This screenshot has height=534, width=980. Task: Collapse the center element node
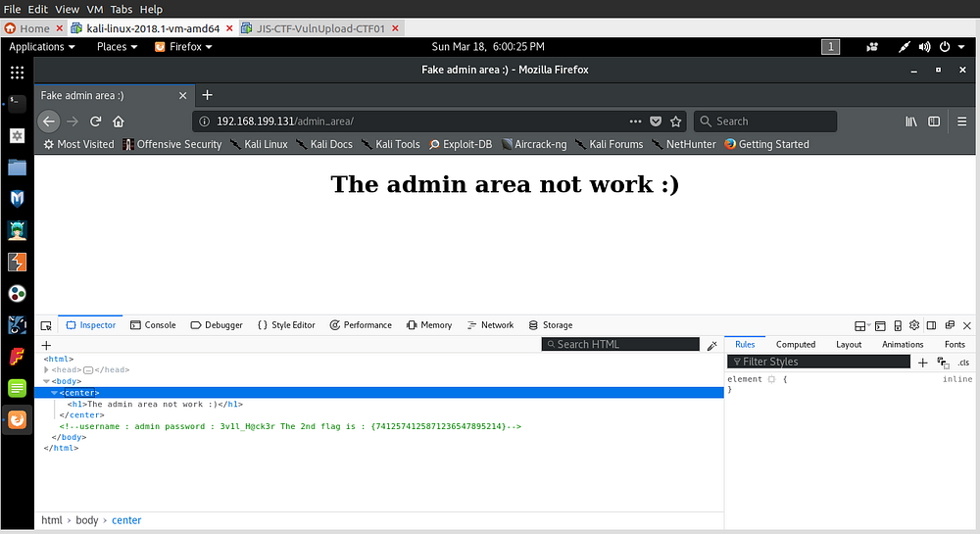[54, 393]
